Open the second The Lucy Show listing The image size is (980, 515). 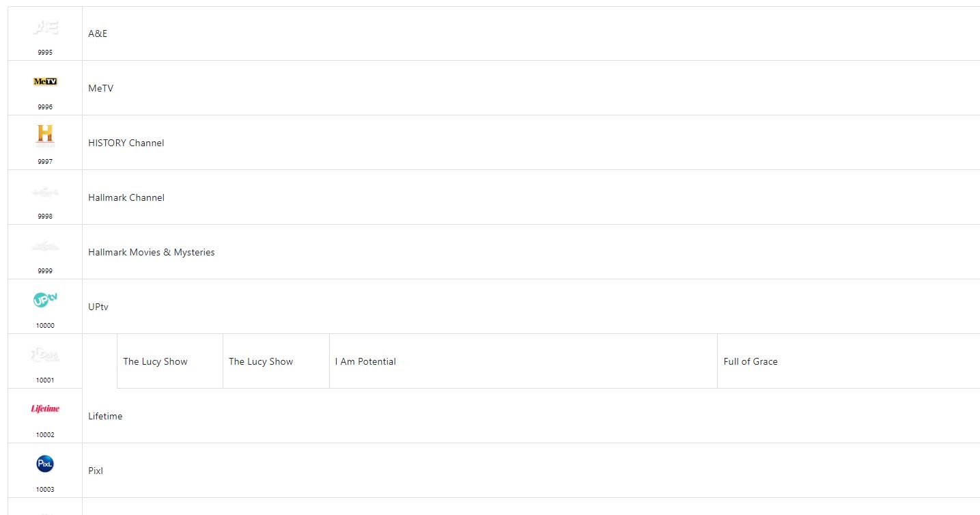(x=261, y=361)
